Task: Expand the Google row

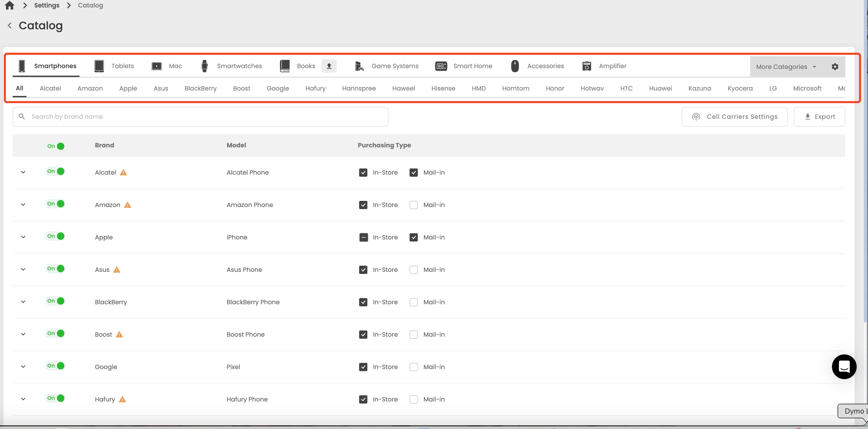Action: tap(23, 366)
